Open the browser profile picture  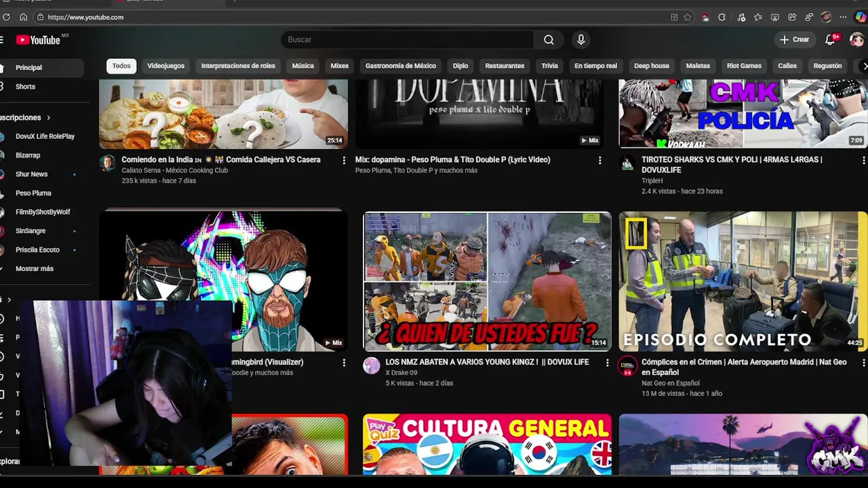(826, 17)
